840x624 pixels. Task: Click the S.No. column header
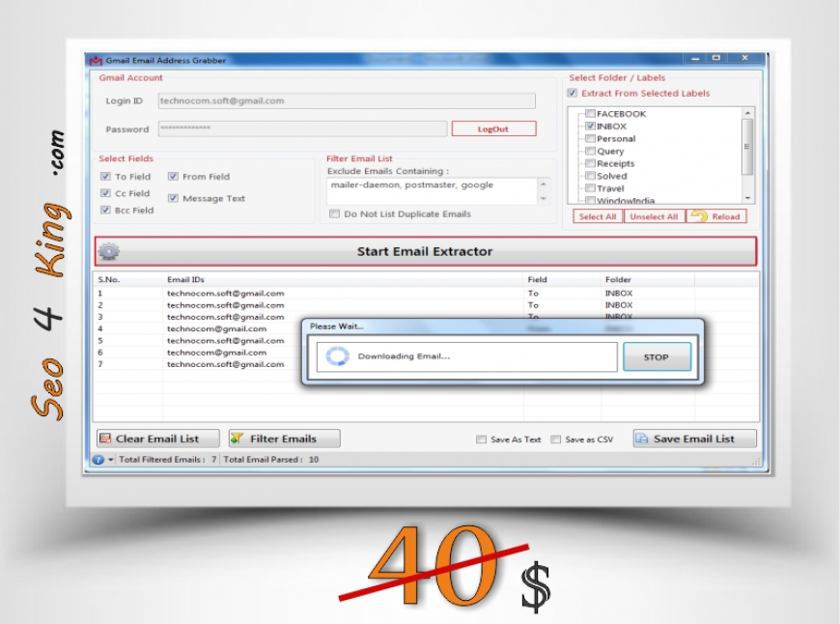click(x=128, y=279)
